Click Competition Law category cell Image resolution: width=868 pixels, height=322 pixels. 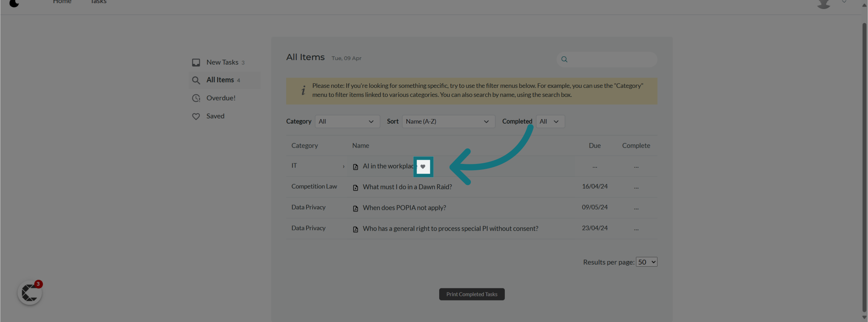coord(314,187)
